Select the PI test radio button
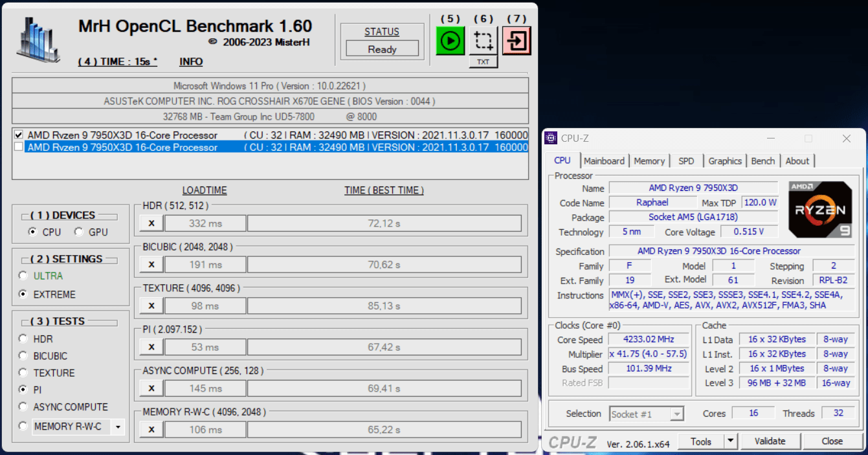The width and height of the screenshot is (868, 455). (x=23, y=390)
